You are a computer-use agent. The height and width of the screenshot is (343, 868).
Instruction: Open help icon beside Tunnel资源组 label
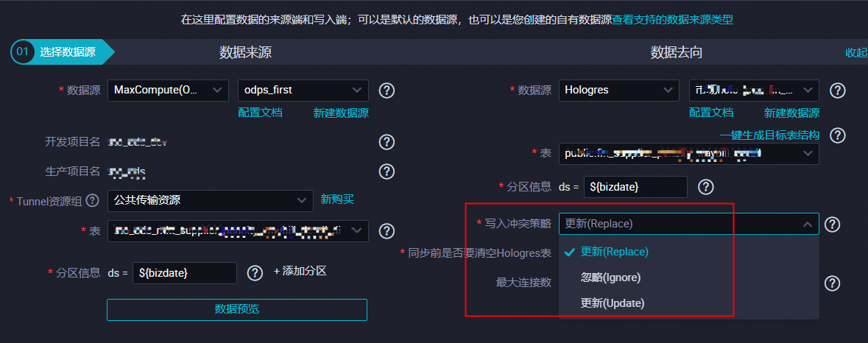93,199
